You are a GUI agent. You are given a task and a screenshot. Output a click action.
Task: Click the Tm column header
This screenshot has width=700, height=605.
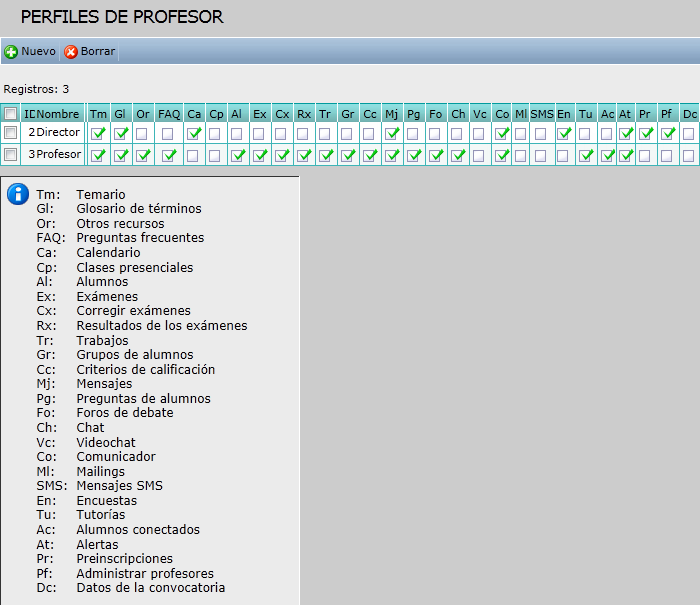tap(98, 114)
